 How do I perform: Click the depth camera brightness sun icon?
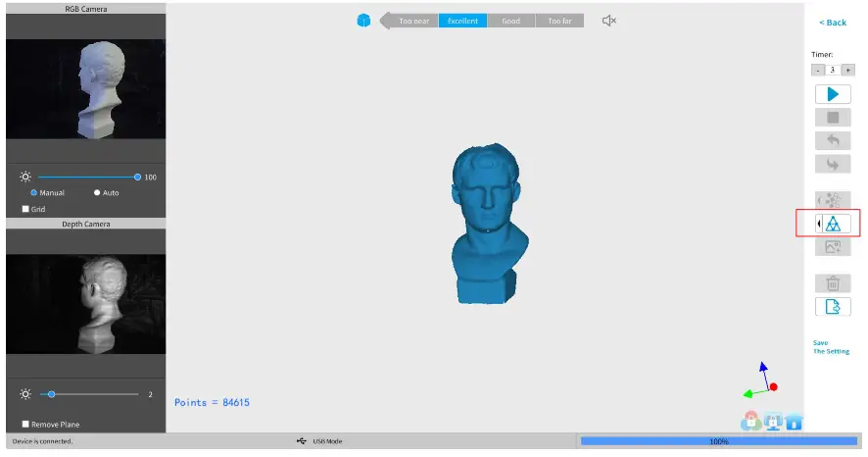tap(25, 394)
